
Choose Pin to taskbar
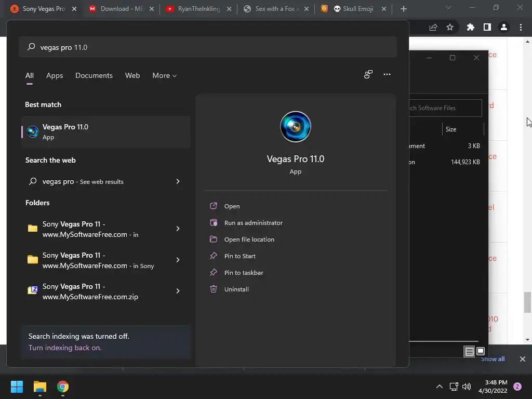(x=244, y=273)
